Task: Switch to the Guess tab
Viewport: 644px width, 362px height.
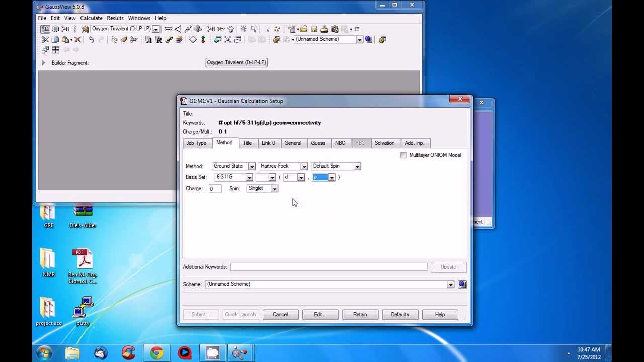Action: [x=318, y=143]
